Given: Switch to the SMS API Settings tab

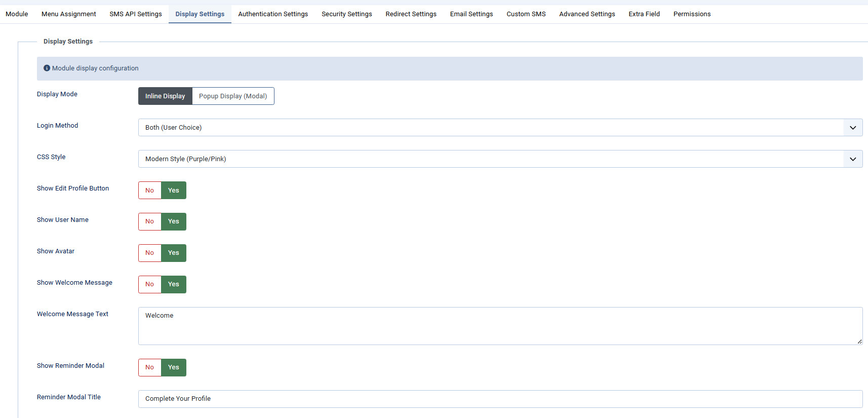Looking at the screenshot, I should [136, 14].
